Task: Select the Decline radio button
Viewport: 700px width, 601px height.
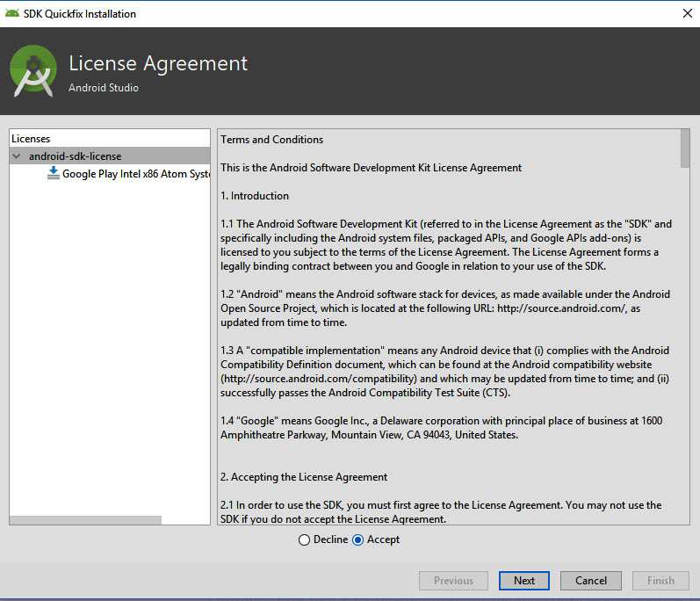Action: click(x=305, y=539)
